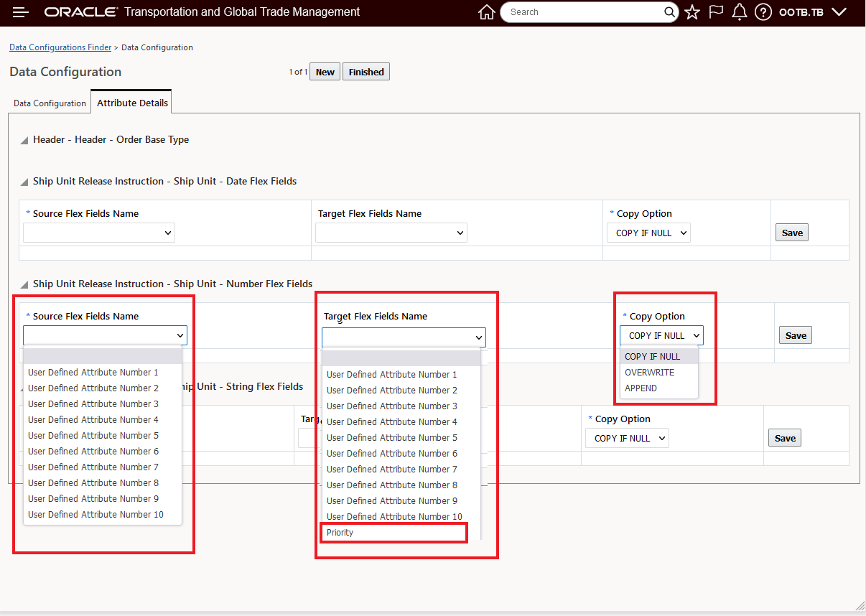866x616 pixels.
Task: Save the Number Flex Fields row
Action: (x=796, y=335)
